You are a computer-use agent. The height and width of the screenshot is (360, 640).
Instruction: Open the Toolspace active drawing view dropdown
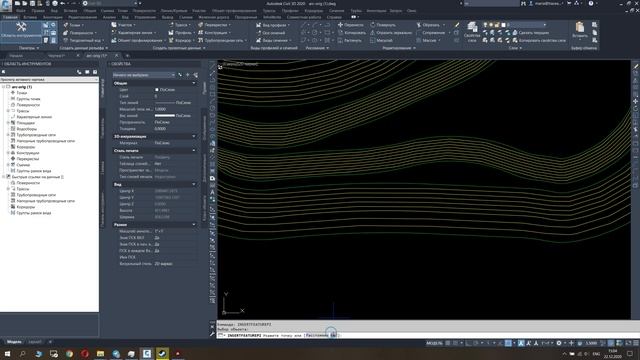[x=49, y=80]
